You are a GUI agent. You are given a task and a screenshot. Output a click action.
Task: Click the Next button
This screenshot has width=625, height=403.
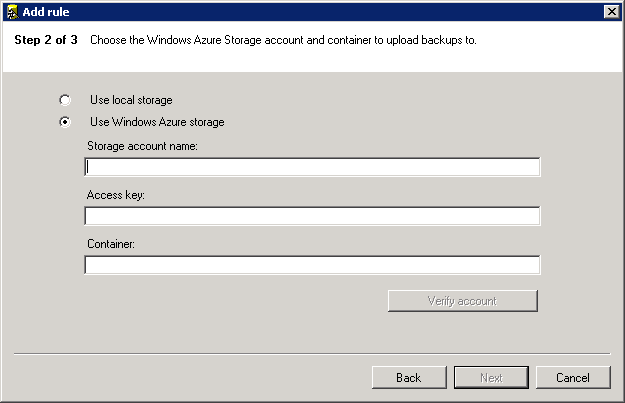point(491,378)
